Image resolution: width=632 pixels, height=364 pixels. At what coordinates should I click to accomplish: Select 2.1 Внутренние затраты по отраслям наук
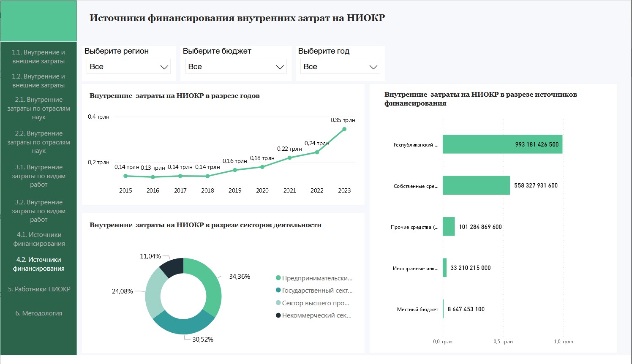coord(38,108)
